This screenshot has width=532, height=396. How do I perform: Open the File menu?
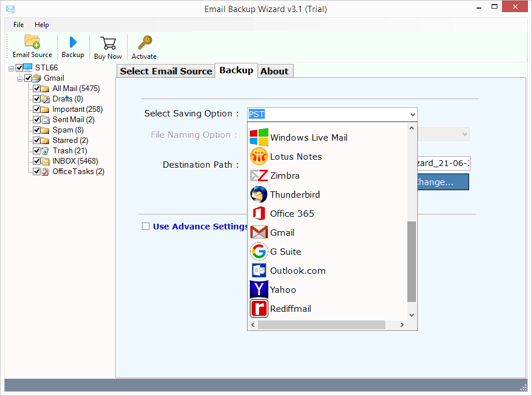pyautogui.click(x=18, y=25)
